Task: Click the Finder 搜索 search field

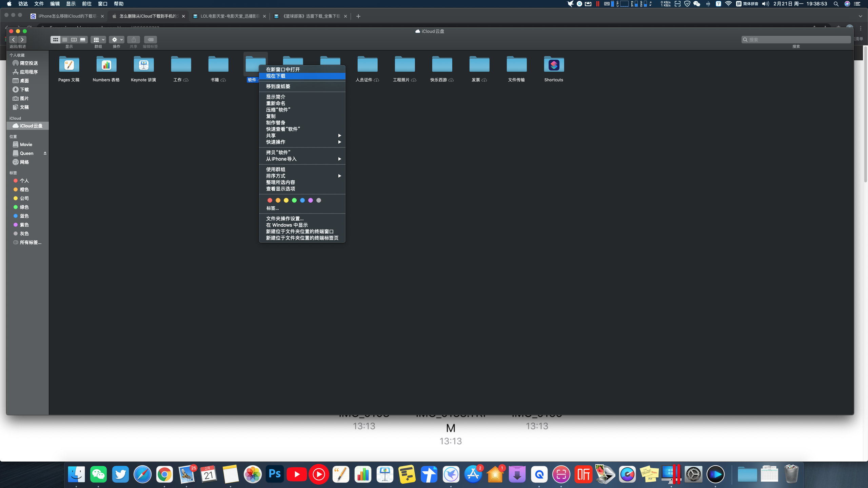Action: pyautogui.click(x=797, y=40)
